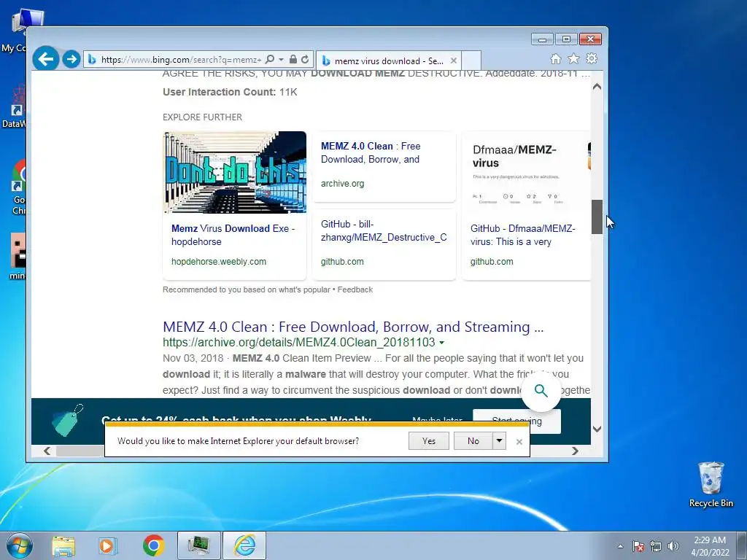The image size is (747, 560).
Task: Click the search magnifier in address bar
Action: pos(270,60)
